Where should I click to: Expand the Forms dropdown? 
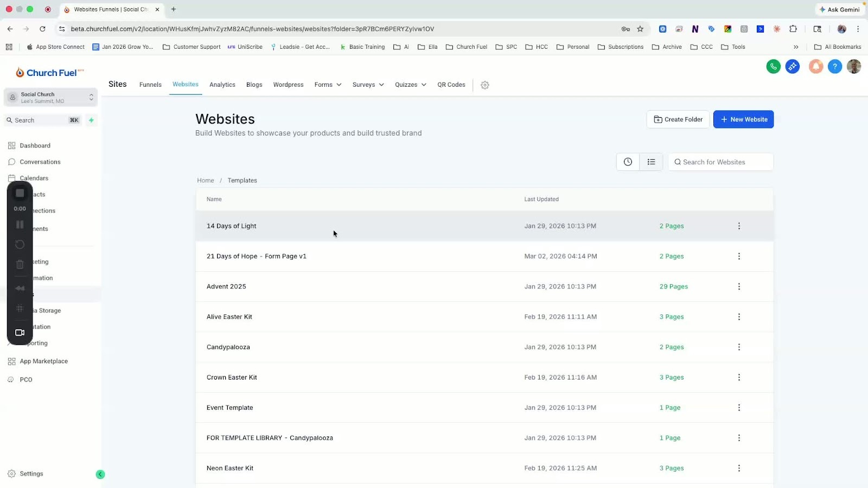pyautogui.click(x=328, y=85)
